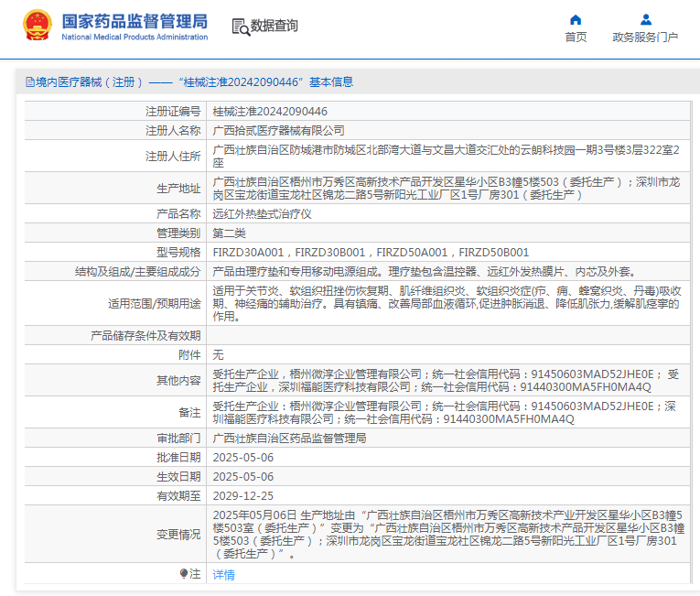Click the 国家药品监督管理局 site title
The image size is (700, 596).
tap(135, 21)
